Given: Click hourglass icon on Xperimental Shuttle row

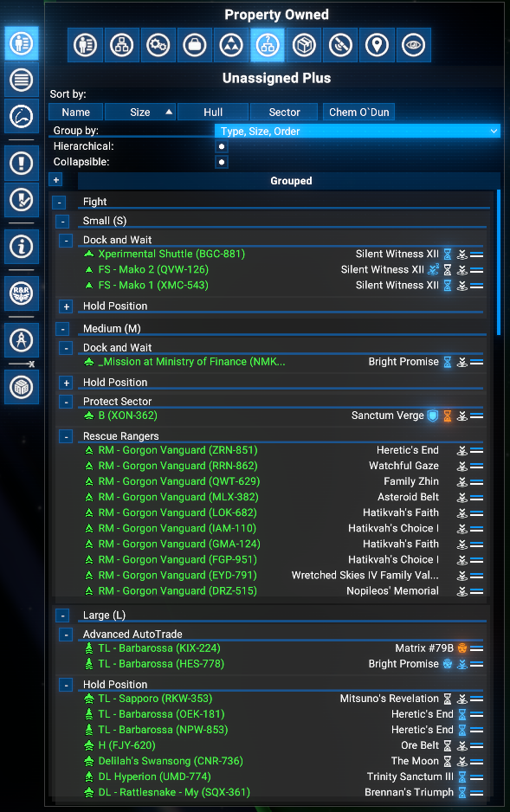Looking at the screenshot, I should coord(448,255).
